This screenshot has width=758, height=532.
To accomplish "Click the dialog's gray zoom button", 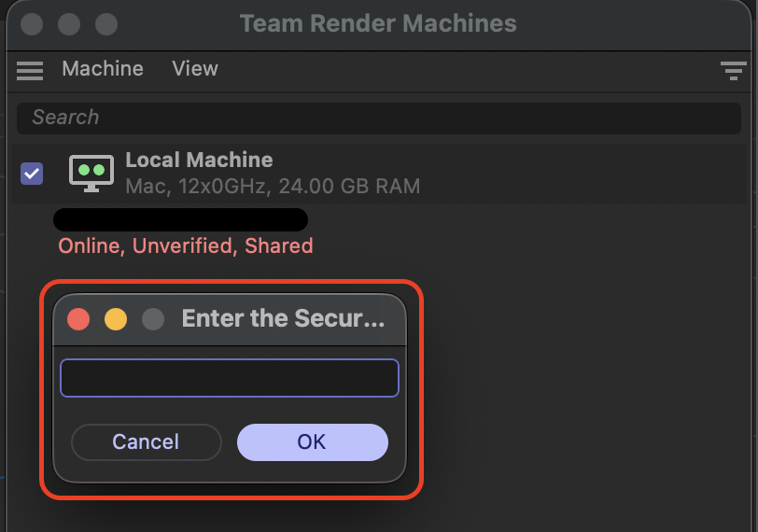I will point(153,319).
